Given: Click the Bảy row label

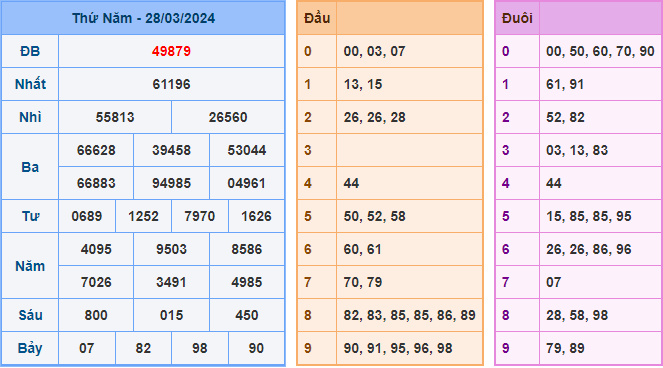Looking at the screenshot, I should tap(30, 349).
